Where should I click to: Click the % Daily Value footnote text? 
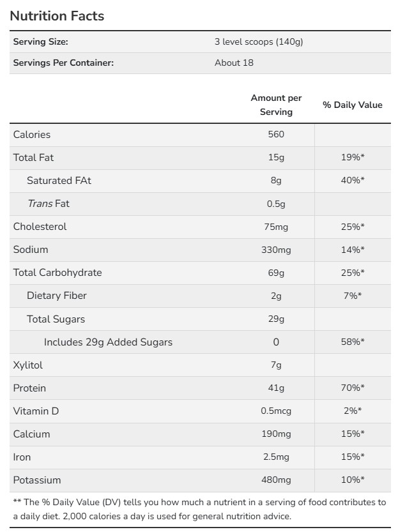[x=199, y=509]
